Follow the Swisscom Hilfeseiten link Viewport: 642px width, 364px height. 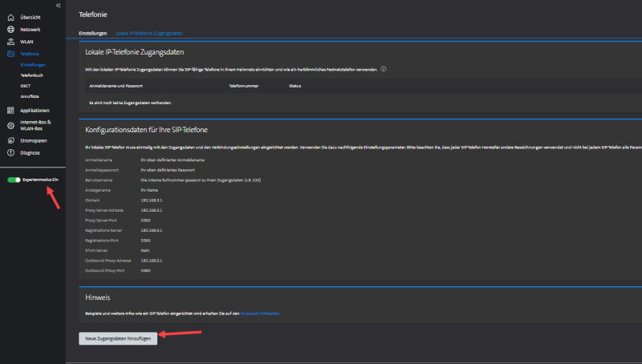tap(259, 313)
